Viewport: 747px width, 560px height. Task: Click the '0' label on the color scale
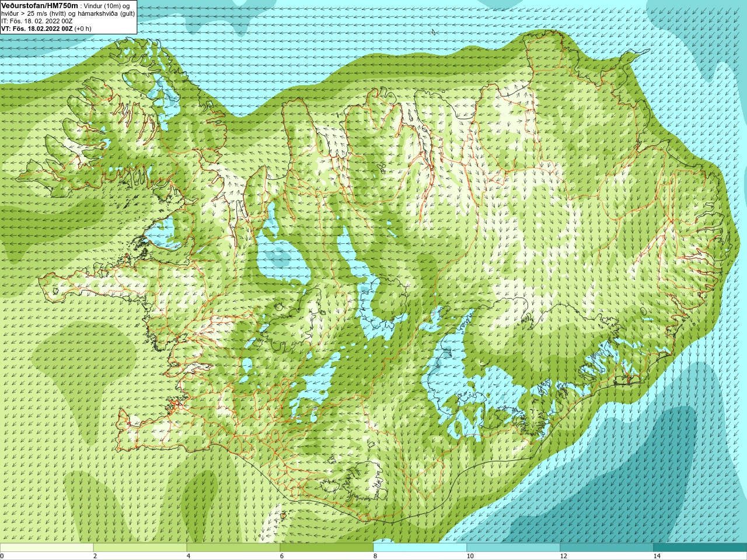coord(2,556)
